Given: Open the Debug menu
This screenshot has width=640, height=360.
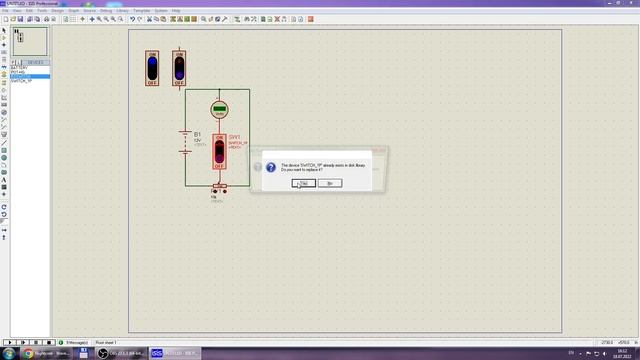Looking at the screenshot, I should click(x=106, y=11).
